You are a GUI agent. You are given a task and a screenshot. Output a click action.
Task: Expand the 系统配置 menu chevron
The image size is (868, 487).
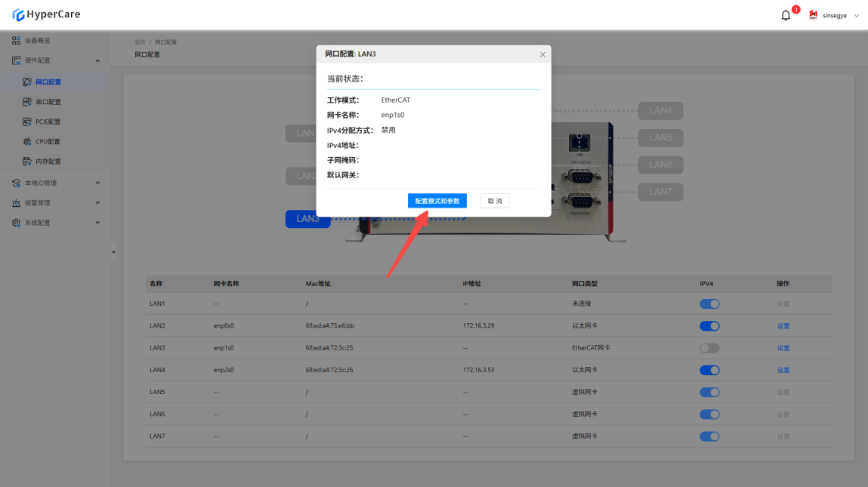click(x=97, y=223)
